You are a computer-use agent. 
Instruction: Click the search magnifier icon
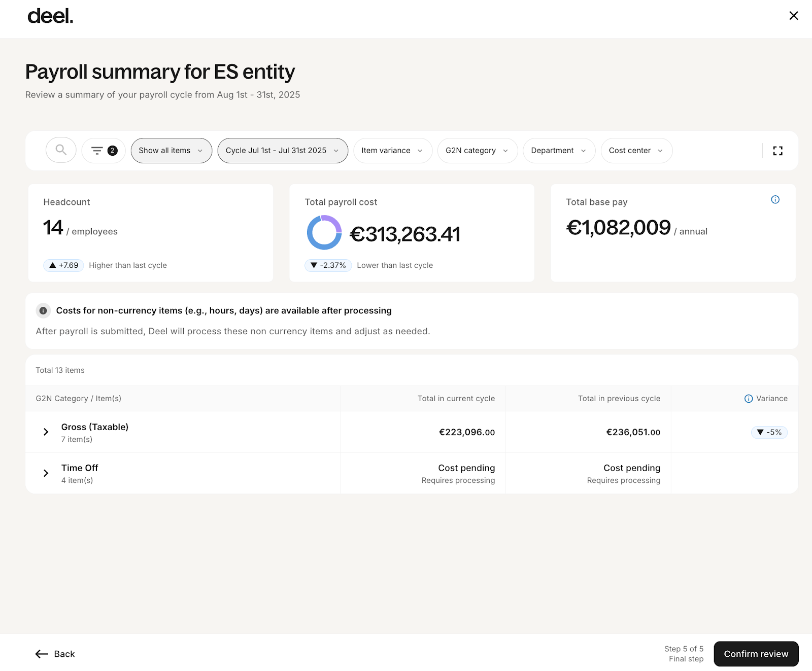pyautogui.click(x=61, y=150)
